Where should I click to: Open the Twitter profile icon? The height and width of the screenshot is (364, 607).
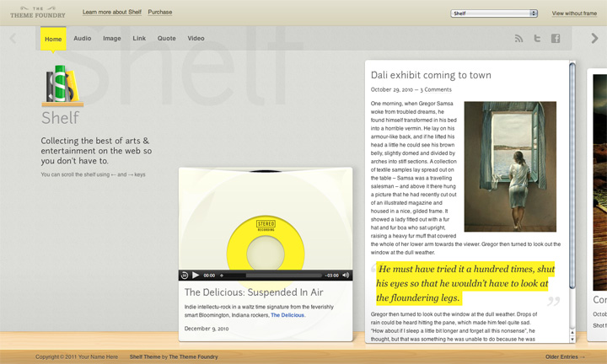pos(538,39)
